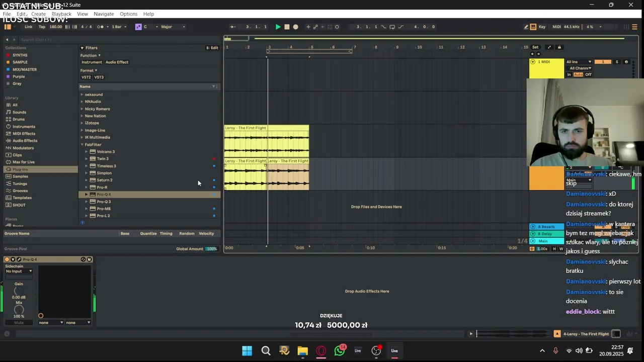This screenshot has width=644, height=362.
Task: Open the Audio Effects library category
Action: pyautogui.click(x=25, y=140)
